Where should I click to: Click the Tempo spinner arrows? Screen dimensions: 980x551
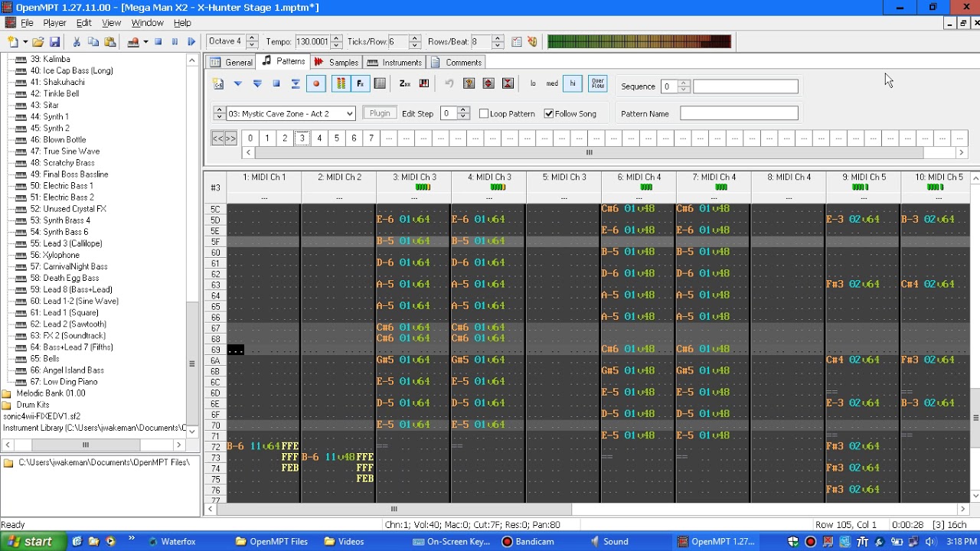click(x=336, y=42)
